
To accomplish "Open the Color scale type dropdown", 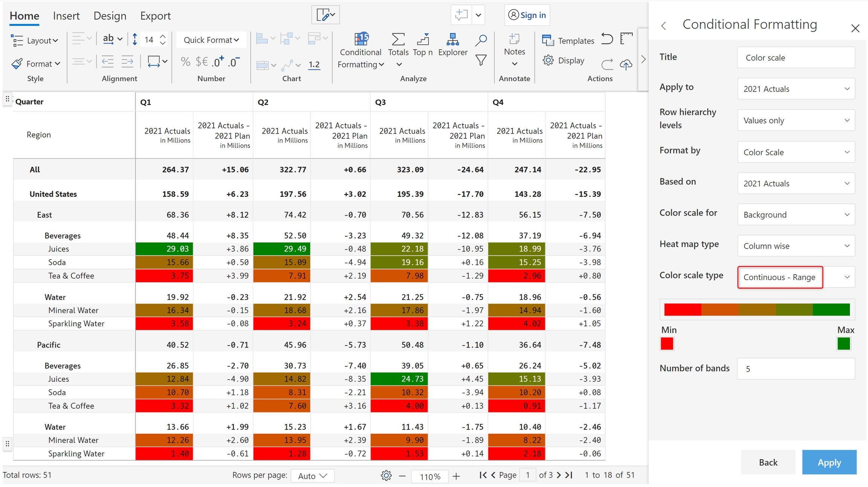I will point(796,277).
